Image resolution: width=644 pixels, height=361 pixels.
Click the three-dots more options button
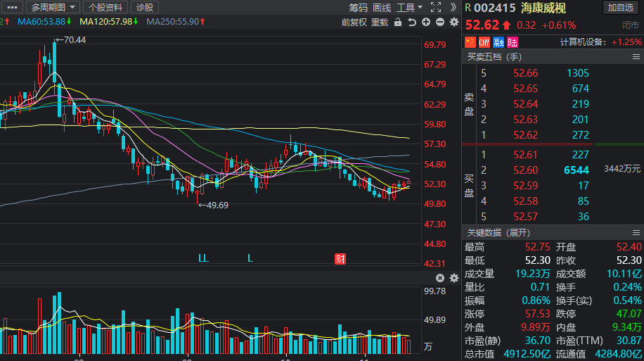click(13, 8)
